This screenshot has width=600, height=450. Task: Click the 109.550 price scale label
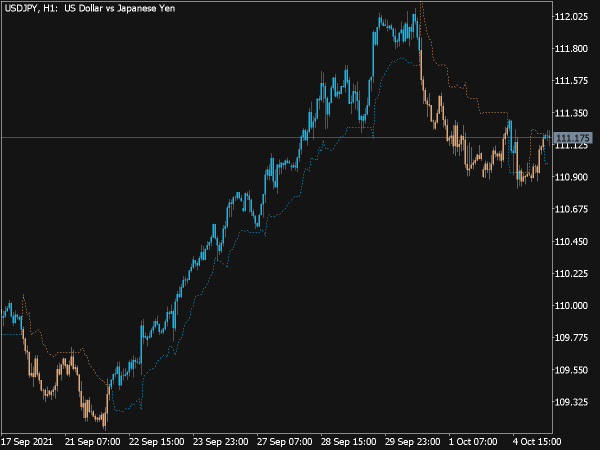(571, 370)
